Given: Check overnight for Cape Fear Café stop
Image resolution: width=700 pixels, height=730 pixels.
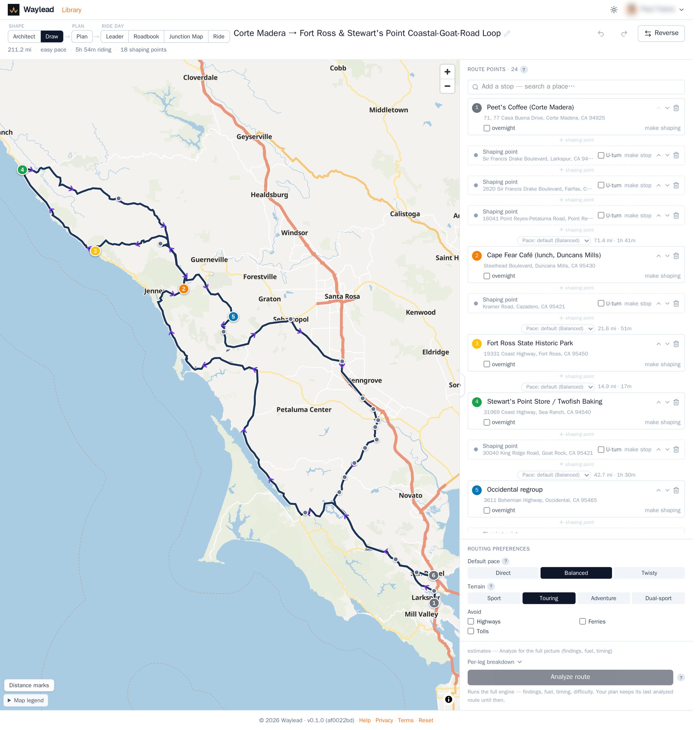Looking at the screenshot, I should (487, 276).
